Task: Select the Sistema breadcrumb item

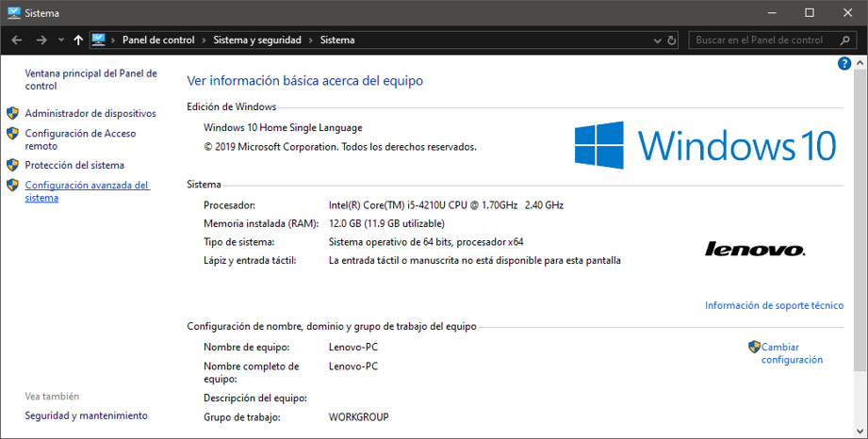Action: (337, 40)
